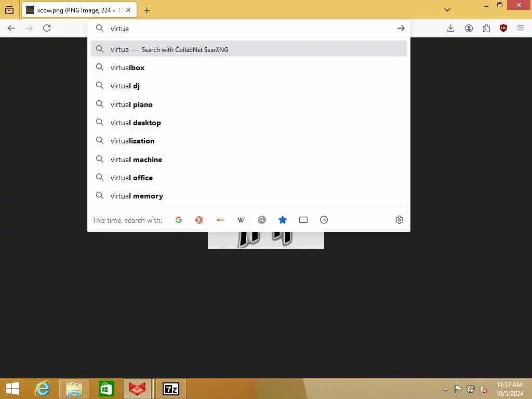Search bookmarks with the star icon
This screenshot has width=532, height=399.
tap(282, 220)
